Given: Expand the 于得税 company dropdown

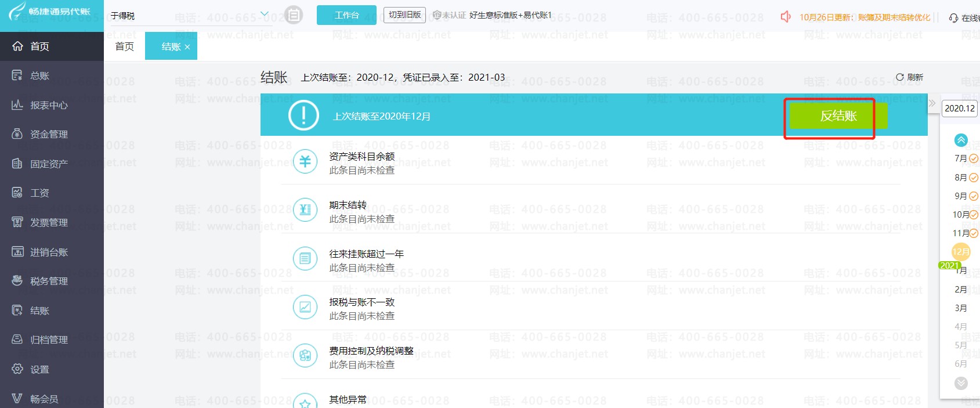Looking at the screenshot, I should coord(265,15).
